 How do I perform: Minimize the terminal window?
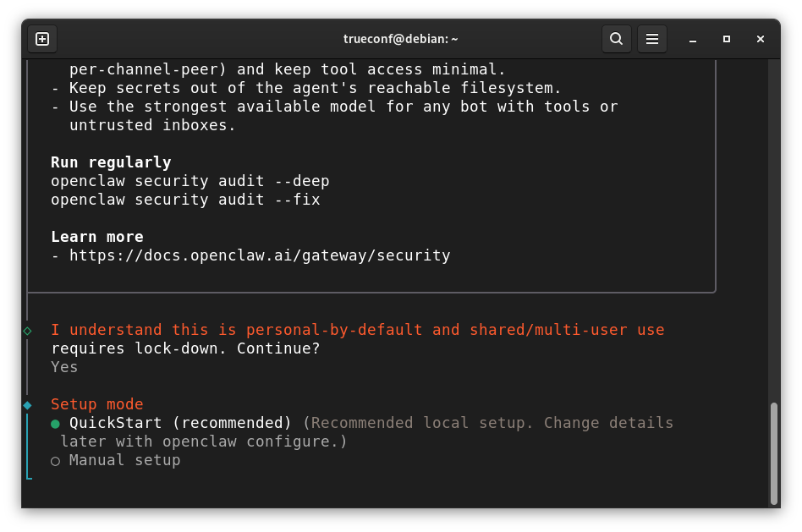point(693,40)
